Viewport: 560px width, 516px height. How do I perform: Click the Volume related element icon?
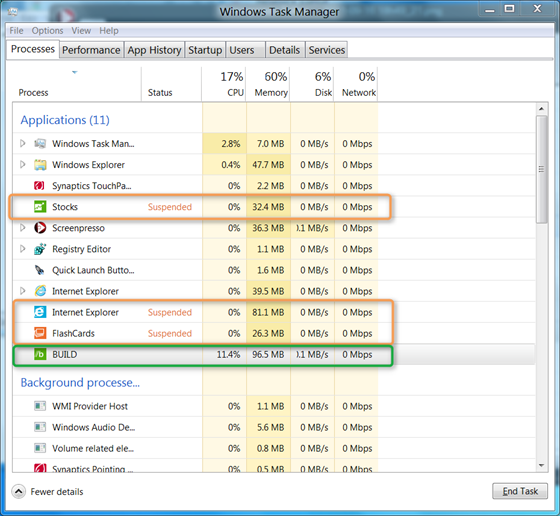[x=40, y=448]
